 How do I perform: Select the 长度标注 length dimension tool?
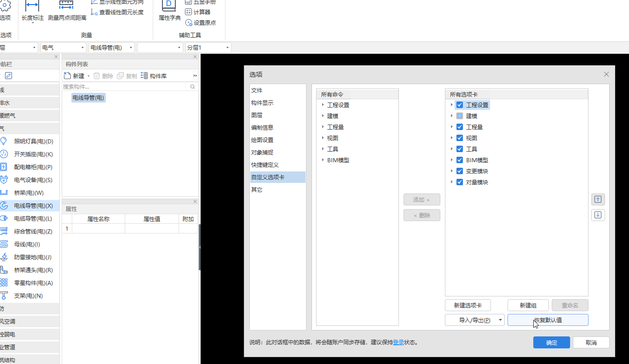click(33, 12)
